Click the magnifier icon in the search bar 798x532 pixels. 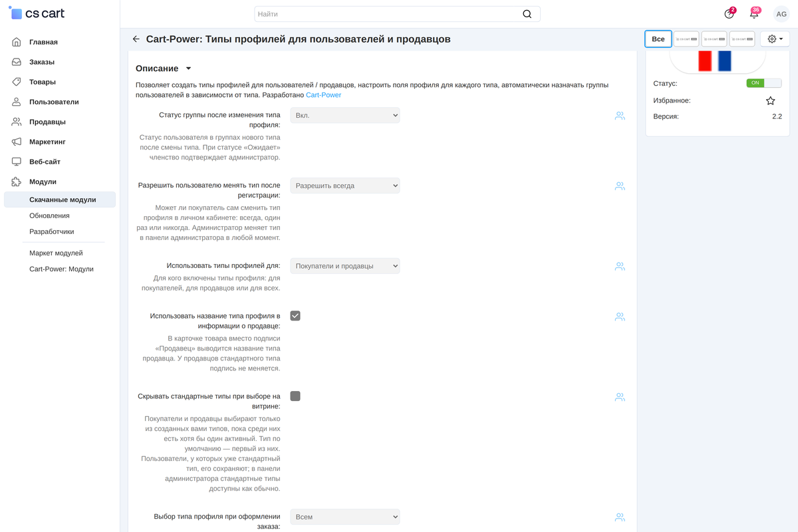(x=527, y=14)
